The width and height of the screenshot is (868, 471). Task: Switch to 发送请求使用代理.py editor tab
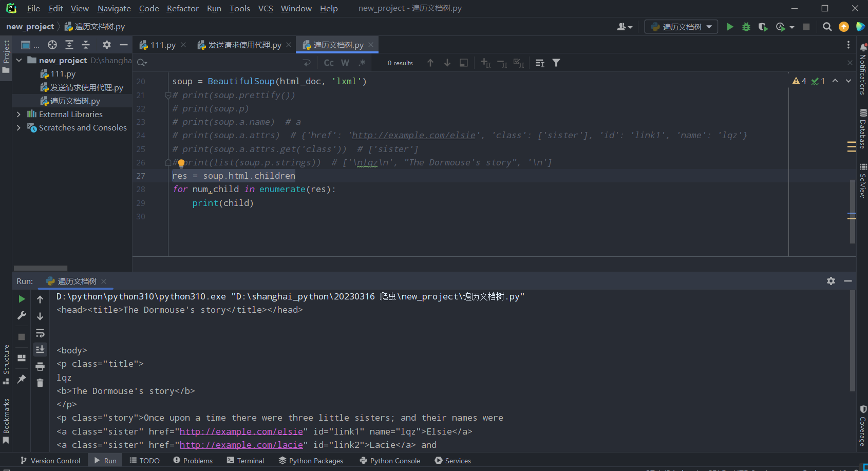pyautogui.click(x=244, y=45)
